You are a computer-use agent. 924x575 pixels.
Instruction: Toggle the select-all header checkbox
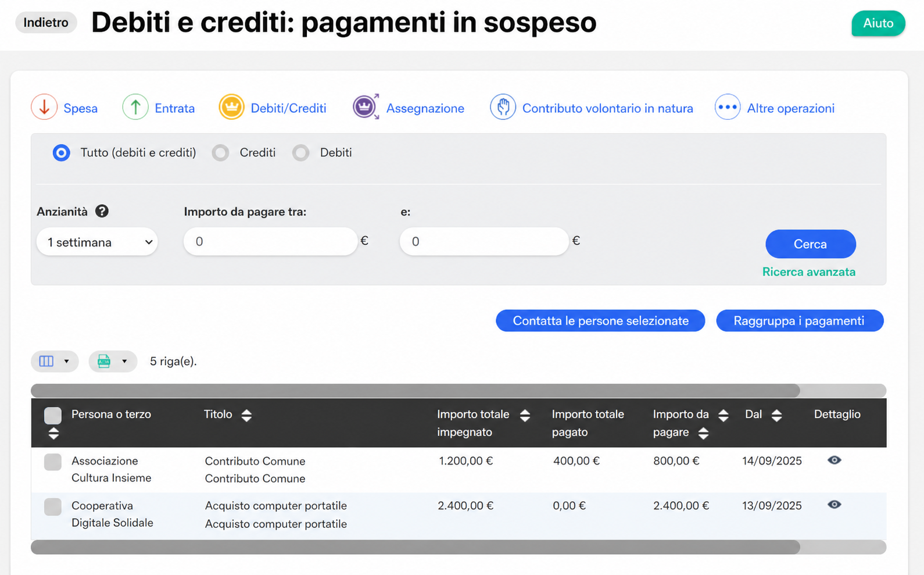pos(53,415)
